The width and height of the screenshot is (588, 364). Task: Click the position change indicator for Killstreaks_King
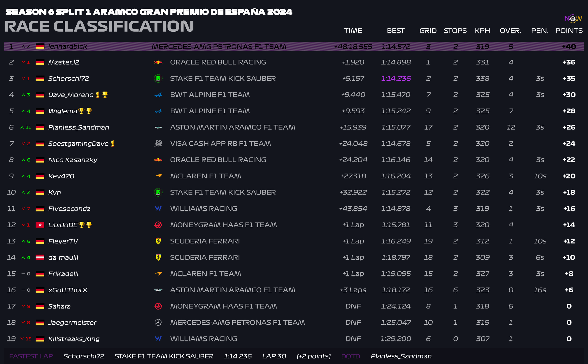pos(26,339)
